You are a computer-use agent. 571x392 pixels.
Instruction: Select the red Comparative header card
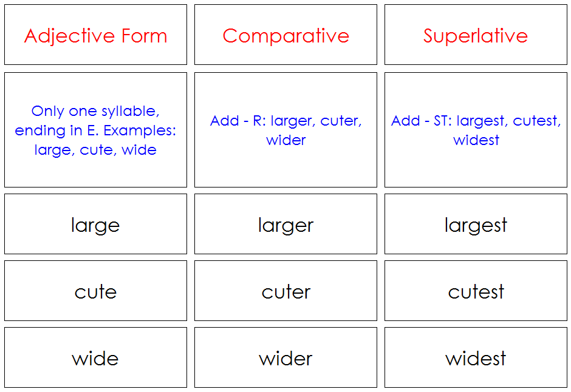[285, 35]
